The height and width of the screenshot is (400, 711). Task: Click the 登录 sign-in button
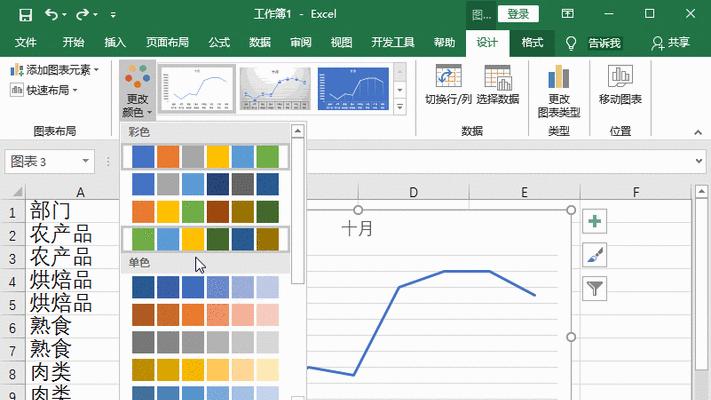pyautogui.click(x=518, y=14)
